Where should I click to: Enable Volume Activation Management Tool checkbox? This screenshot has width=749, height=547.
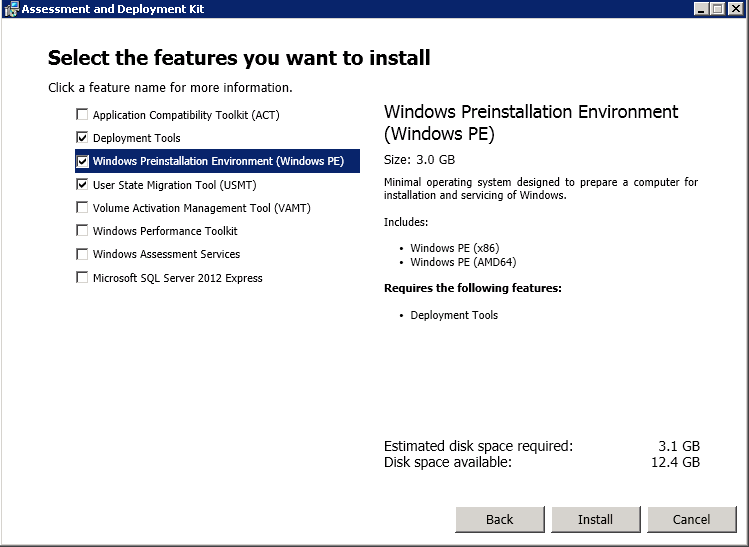[82, 208]
